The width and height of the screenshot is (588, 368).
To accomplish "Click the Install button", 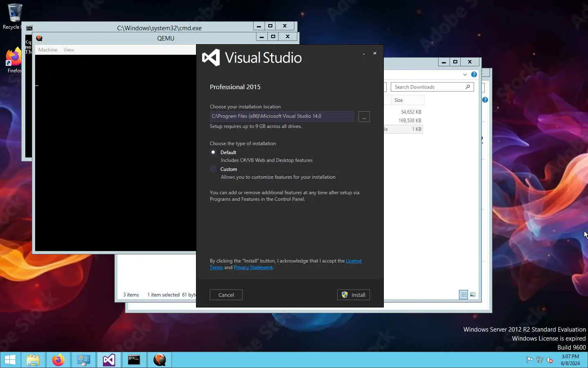I will pos(354,295).
